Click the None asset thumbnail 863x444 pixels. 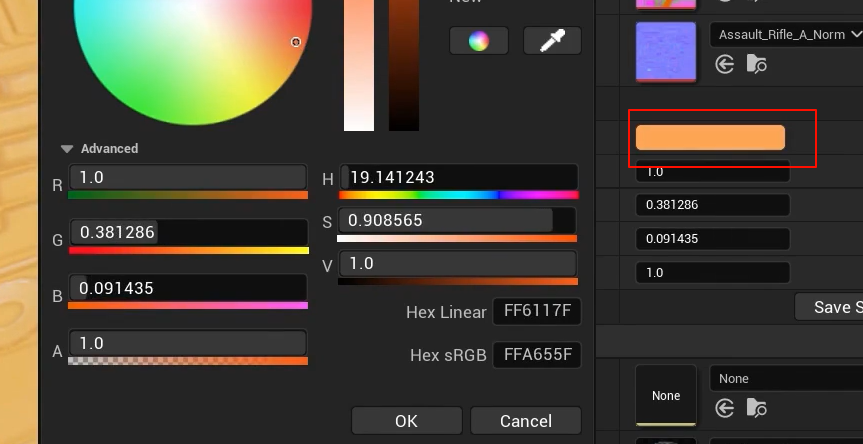(x=666, y=396)
